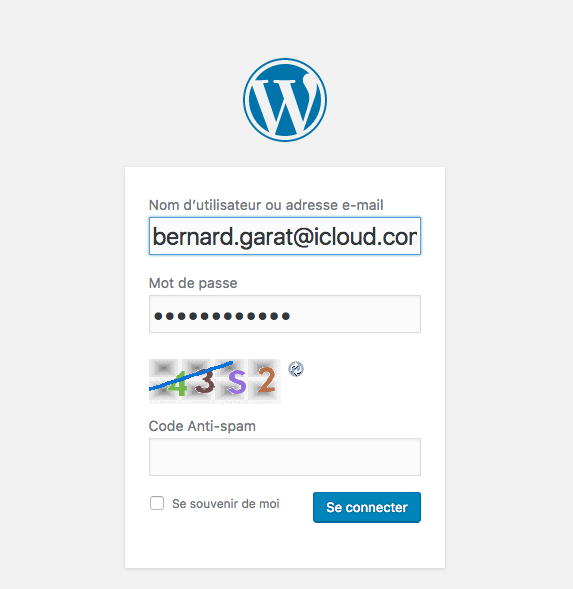This screenshot has height=589, width=573.
Task: Click the Code Anti-spam label
Action: (x=202, y=426)
